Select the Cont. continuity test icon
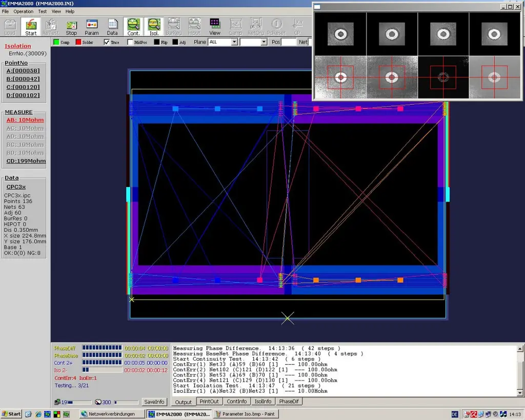This screenshot has width=525, height=420. pos(133,27)
